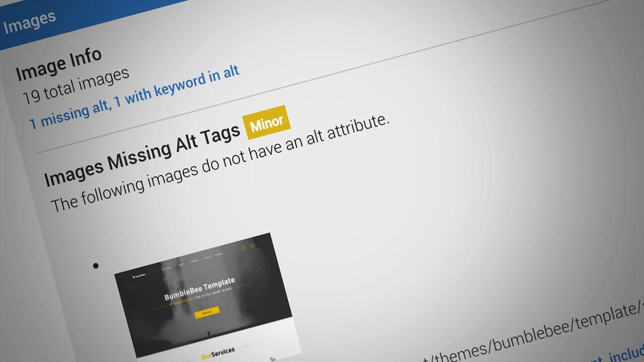Open the "1 missing alt, 1 with keyword in alt" link
Image resolution: width=644 pixels, height=362 pixels.
pos(134,97)
